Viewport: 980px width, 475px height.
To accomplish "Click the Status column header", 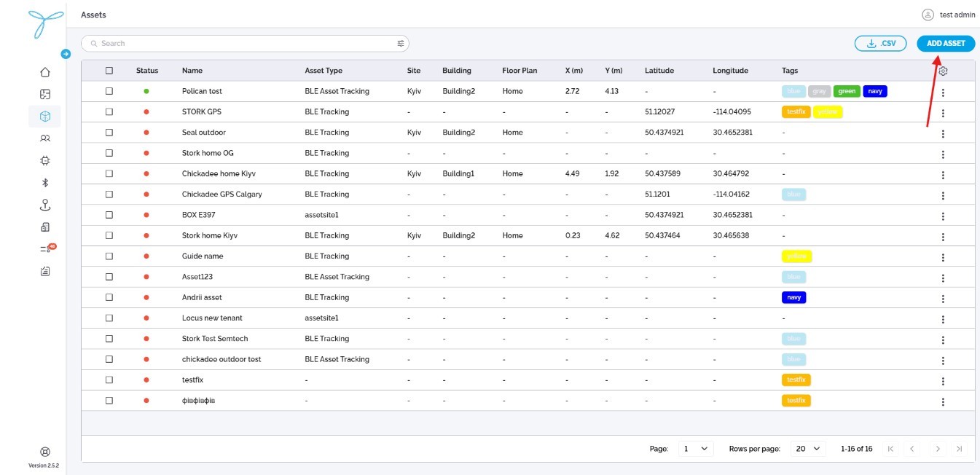I will point(147,71).
